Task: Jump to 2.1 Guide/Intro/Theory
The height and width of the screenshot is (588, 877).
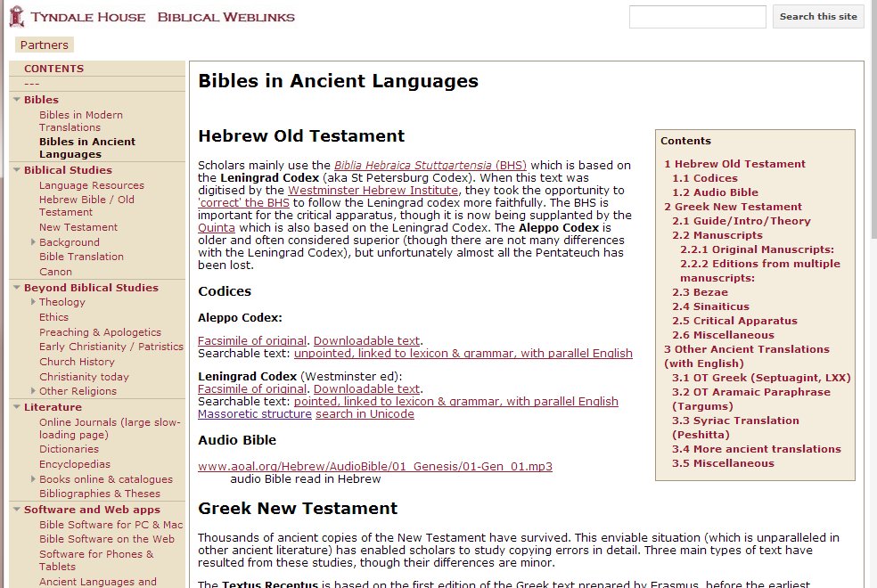Action: tap(742, 221)
